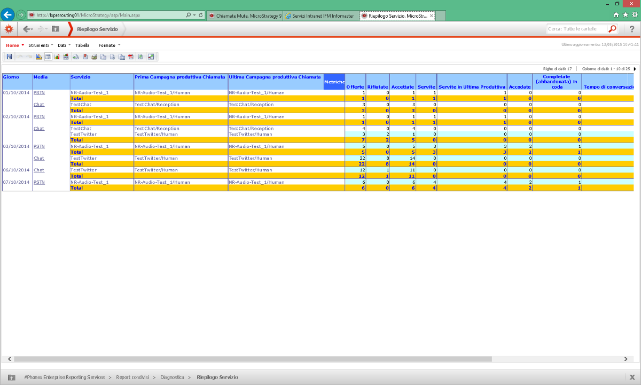Select the Graph view toolbar icon
This screenshot has width=641, height=385.
[x=57, y=57]
